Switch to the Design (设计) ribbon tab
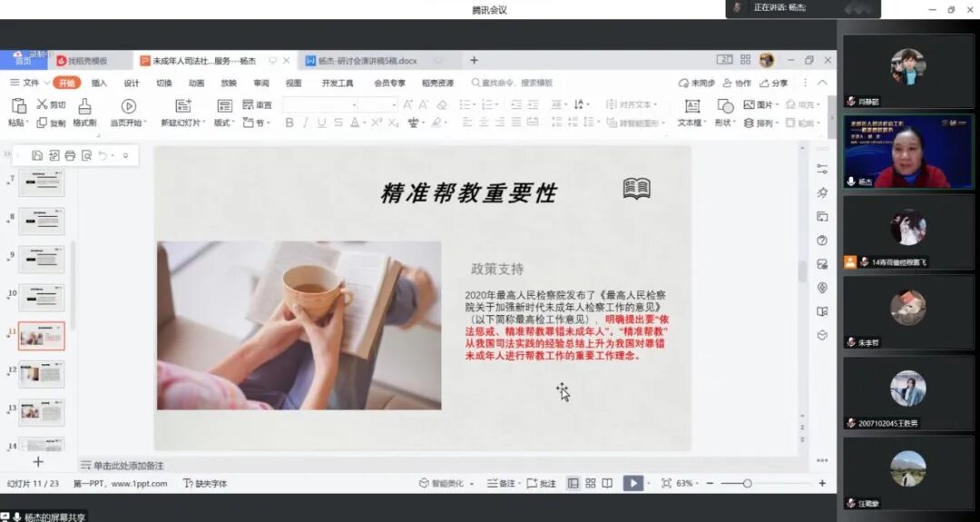 [132, 83]
